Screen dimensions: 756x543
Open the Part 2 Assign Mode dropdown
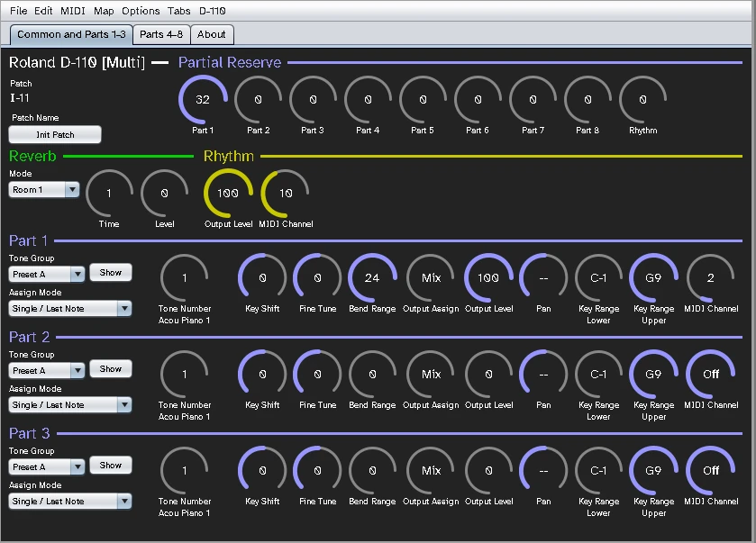point(70,404)
